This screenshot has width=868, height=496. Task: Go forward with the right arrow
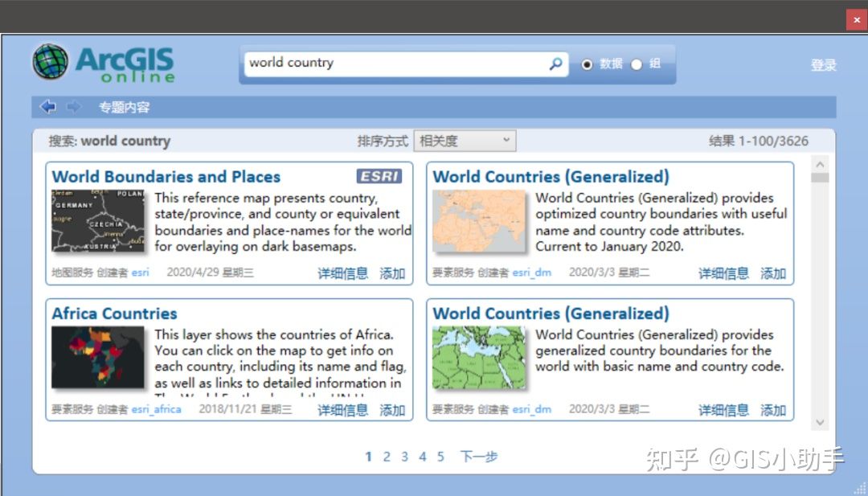(x=73, y=106)
